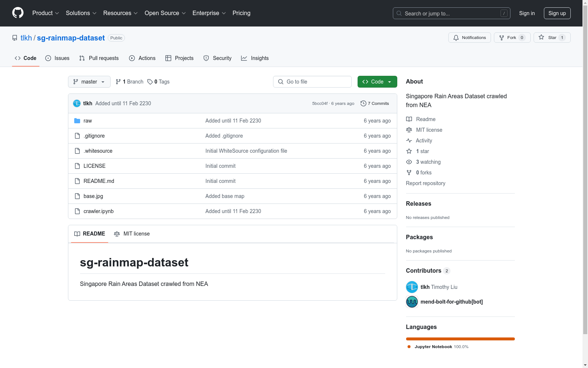Click the README.md file icon
Viewport: 588px width, 368px height.
click(77, 181)
